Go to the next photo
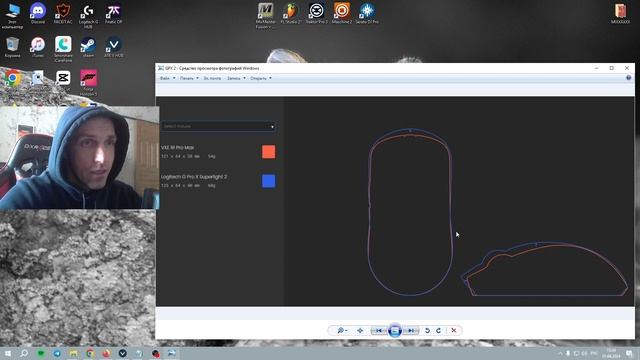 pyautogui.click(x=411, y=330)
